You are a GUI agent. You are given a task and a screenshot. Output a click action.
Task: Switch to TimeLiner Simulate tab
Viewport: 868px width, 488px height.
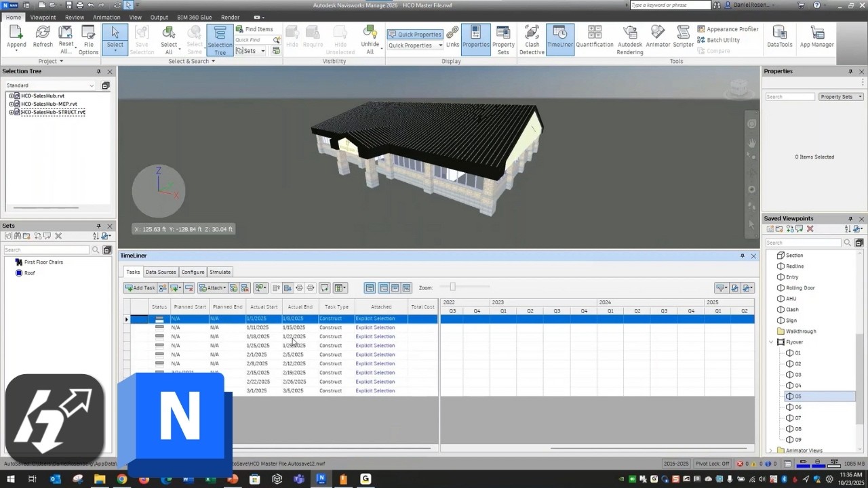[220, 272]
